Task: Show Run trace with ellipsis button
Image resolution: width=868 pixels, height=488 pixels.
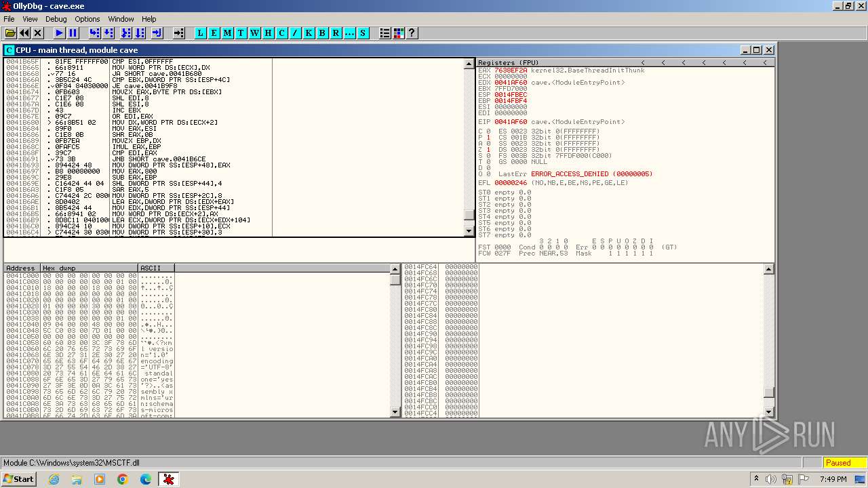Action: [350, 33]
